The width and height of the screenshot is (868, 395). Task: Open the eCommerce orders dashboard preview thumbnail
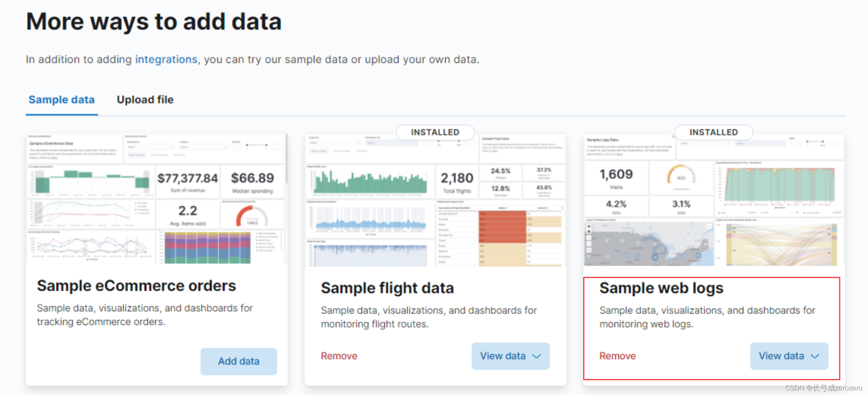pos(156,199)
